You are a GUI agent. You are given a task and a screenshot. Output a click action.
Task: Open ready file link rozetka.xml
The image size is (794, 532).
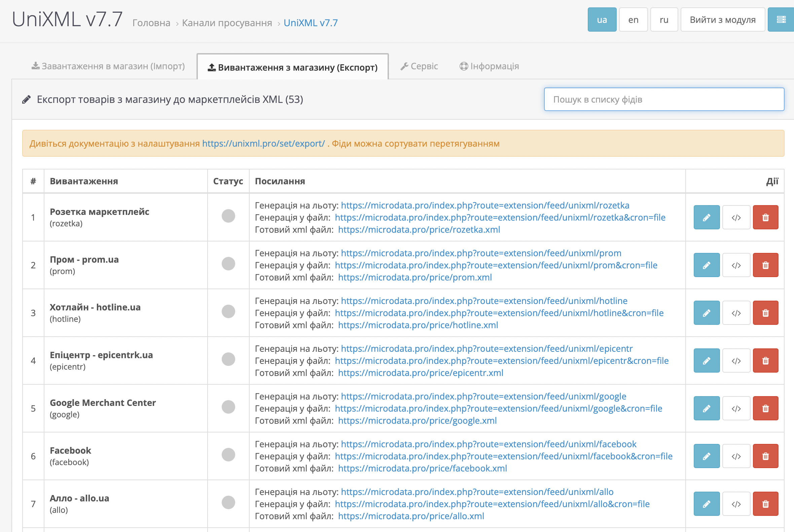(419, 230)
